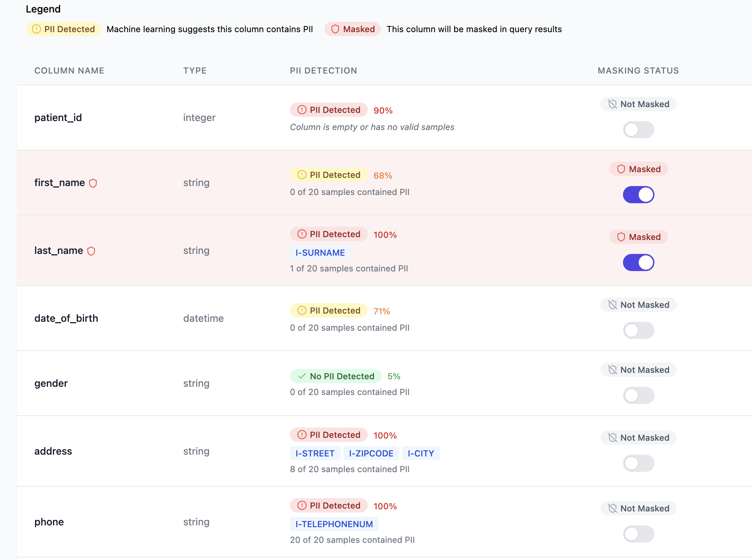
Task: Toggle masking on for address column
Action: point(638,463)
